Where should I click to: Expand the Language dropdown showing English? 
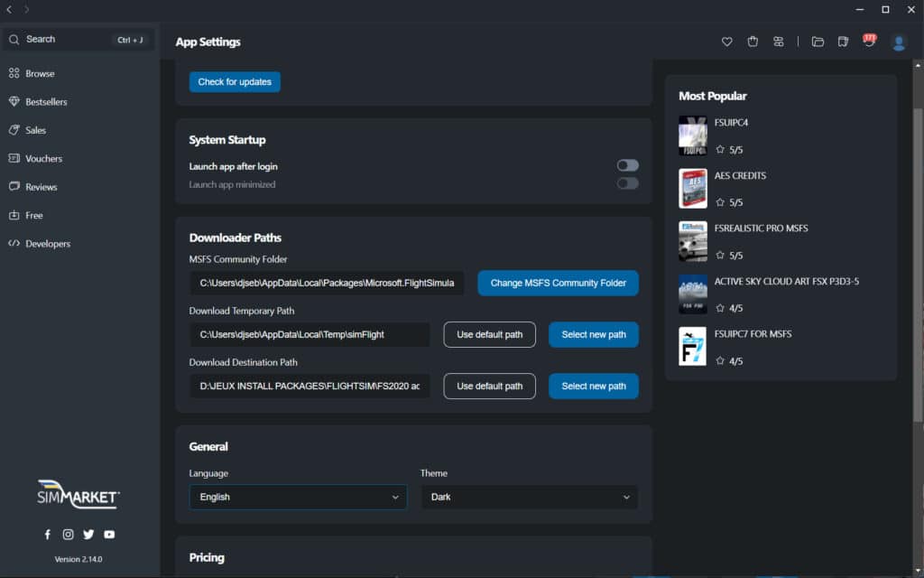(x=298, y=497)
